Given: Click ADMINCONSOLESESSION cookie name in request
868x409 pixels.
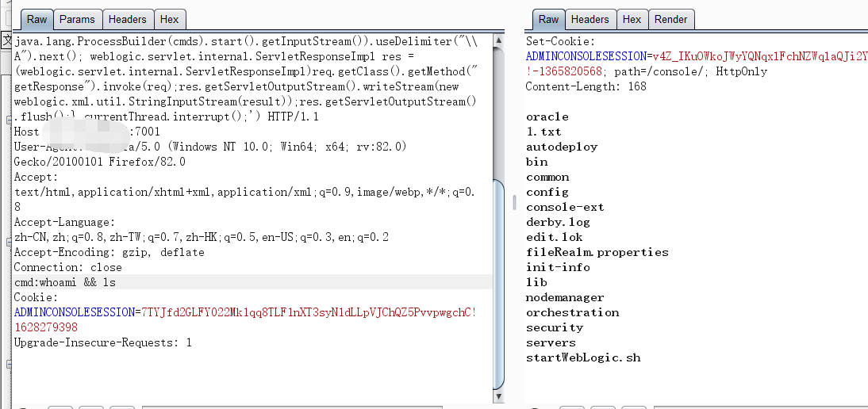Looking at the screenshot, I should (74, 312).
